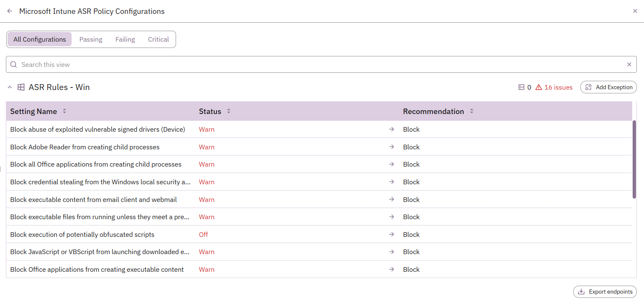Switch to the Critical tab
This screenshot has width=644, height=305.
pos(158,39)
